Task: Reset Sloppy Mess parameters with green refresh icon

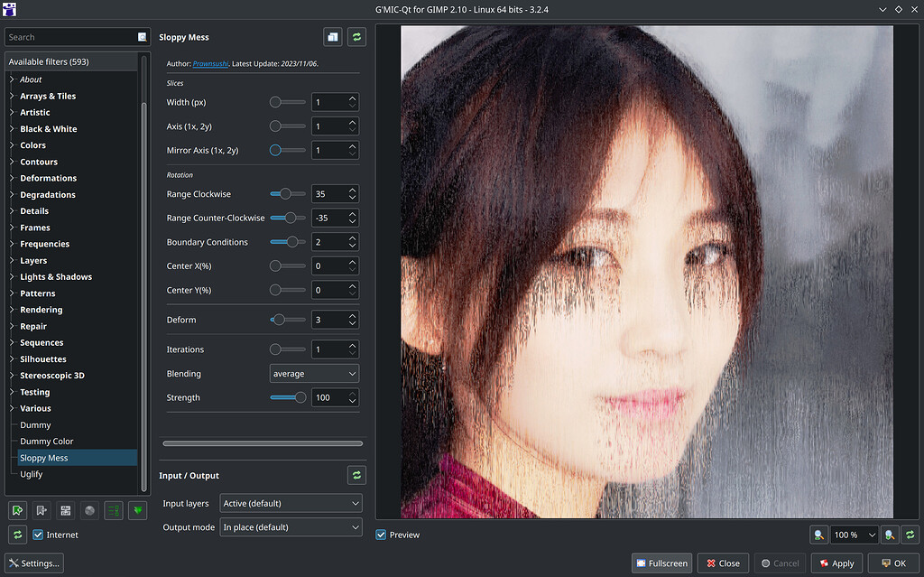Action: tap(356, 36)
